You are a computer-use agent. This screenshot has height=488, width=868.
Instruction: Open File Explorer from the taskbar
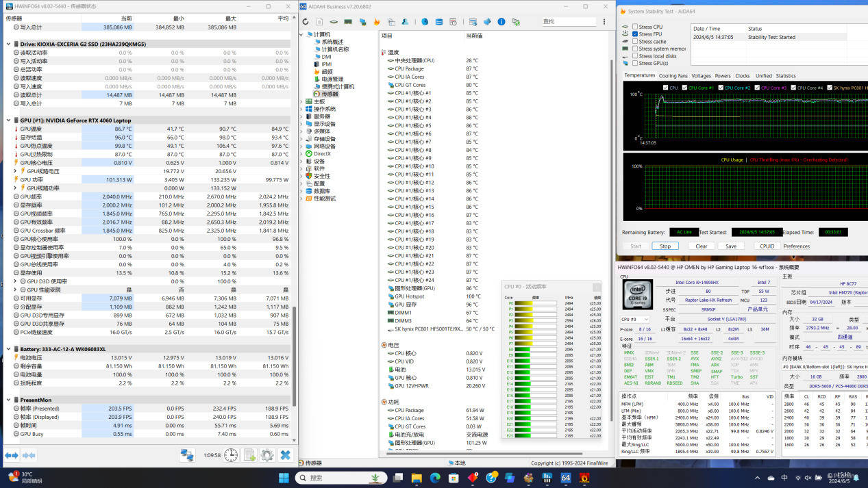416,478
